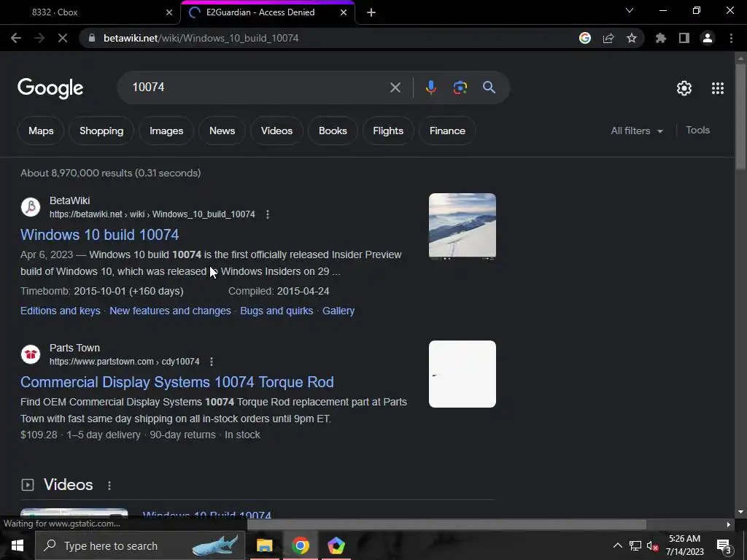
Task: Focus the Google search input field
Action: [x=258, y=87]
